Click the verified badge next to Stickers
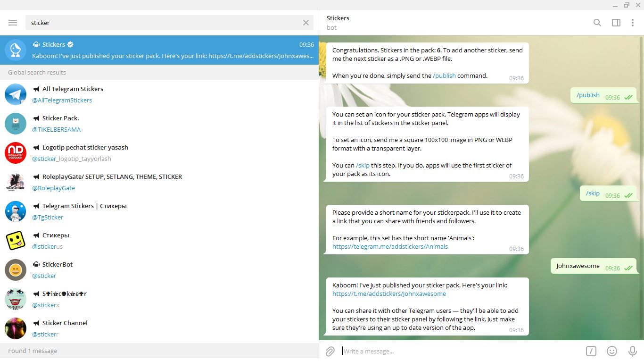Screen dimensions: 644x361 click(x=70, y=44)
